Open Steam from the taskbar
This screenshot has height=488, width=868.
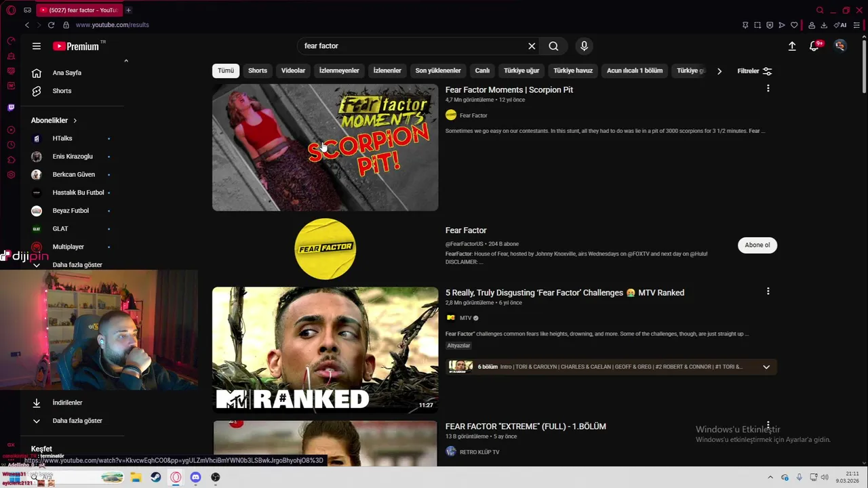155,477
